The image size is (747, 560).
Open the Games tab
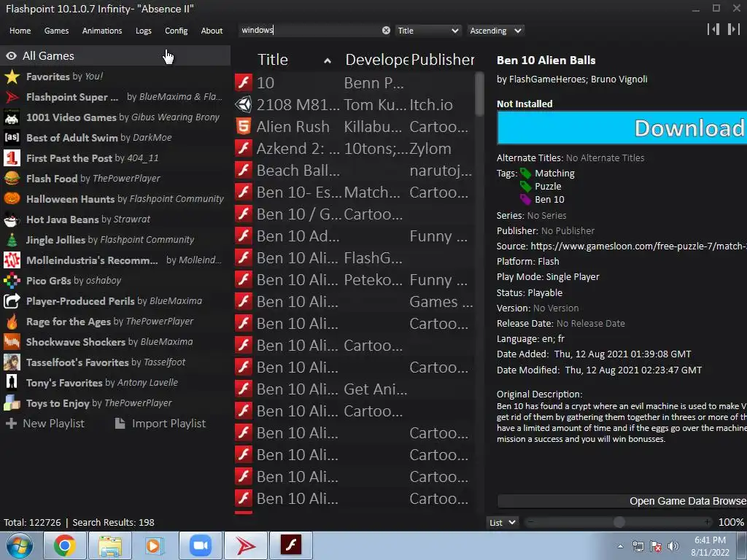[56, 31]
